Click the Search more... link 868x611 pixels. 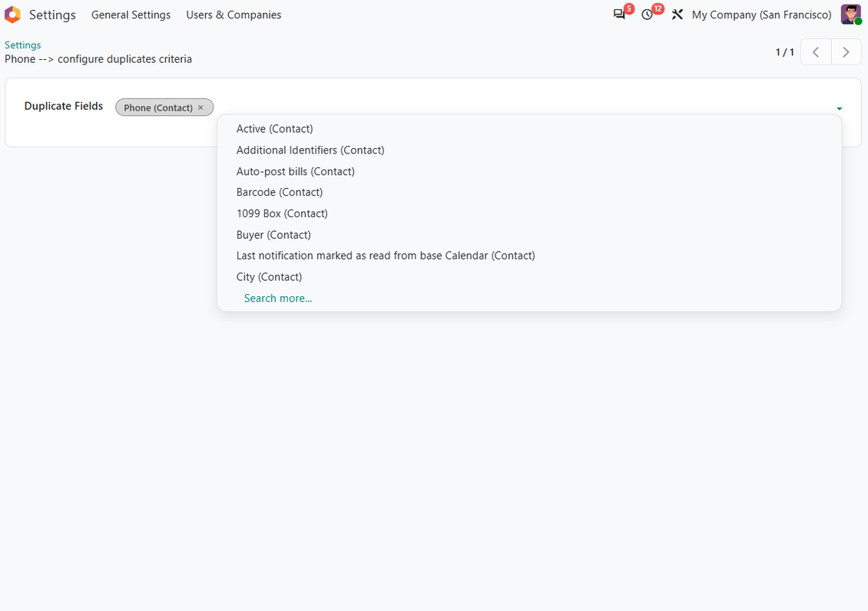278,298
